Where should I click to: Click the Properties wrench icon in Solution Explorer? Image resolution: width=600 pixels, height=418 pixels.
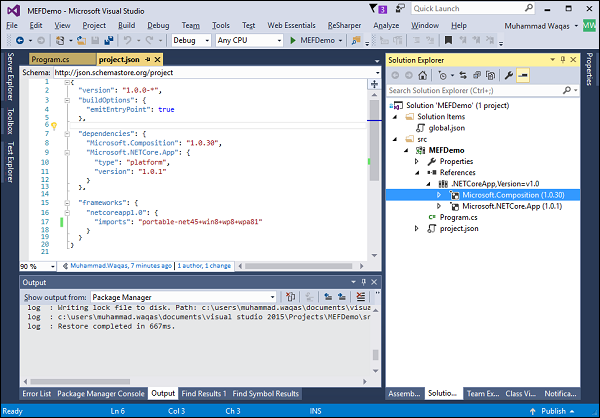[509, 75]
